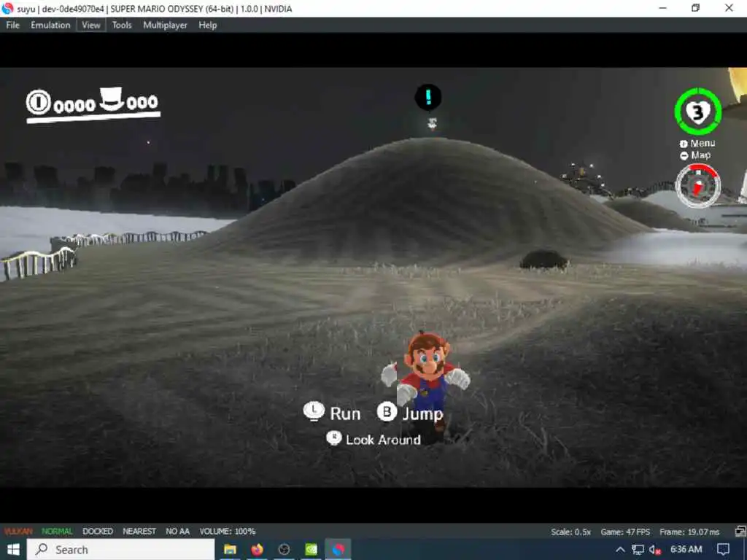Open the Multiplayer menu
This screenshot has width=747, height=560.
[x=166, y=26]
